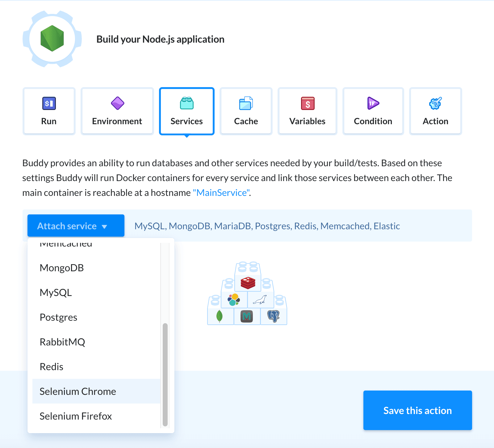494x448 pixels.
Task: Click the Run terminal icon
Action: click(49, 103)
